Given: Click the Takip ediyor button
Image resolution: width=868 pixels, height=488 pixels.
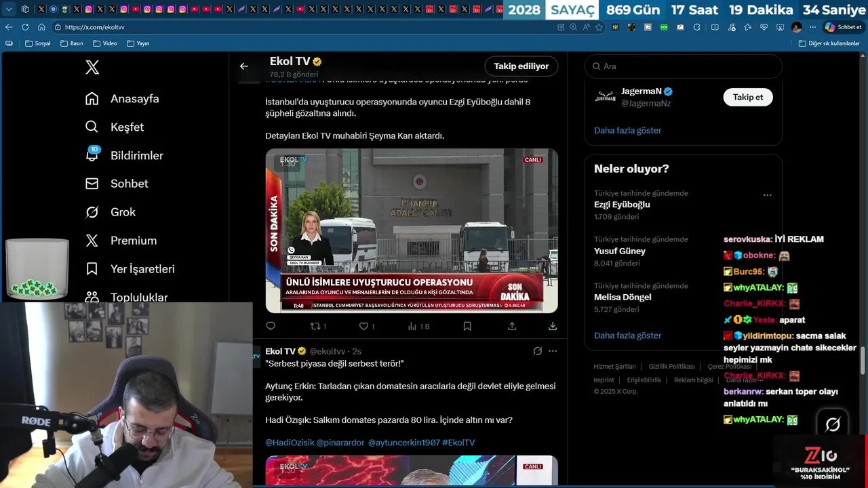Looking at the screenshot, I should pos(521,66).
